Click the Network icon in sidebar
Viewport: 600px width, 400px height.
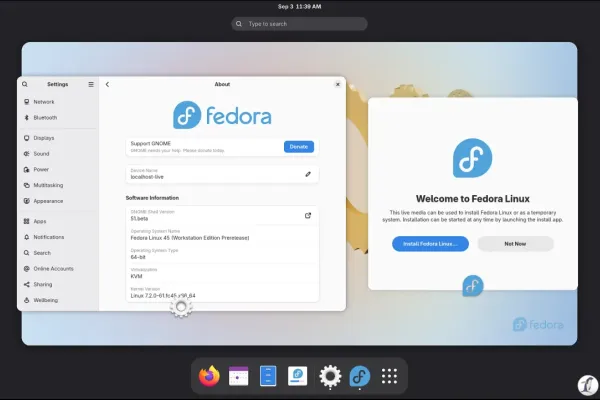pyautogui.click(x=26, y=102)
